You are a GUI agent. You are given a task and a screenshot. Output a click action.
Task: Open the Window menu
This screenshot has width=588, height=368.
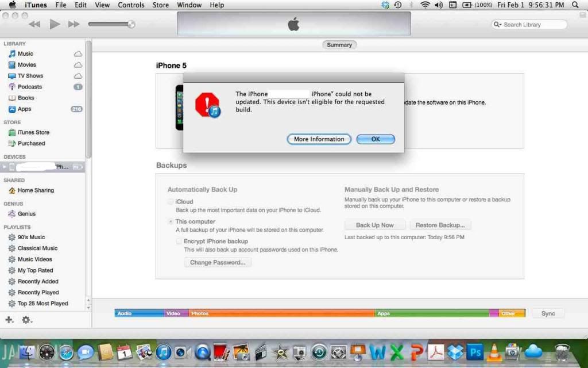189,5
